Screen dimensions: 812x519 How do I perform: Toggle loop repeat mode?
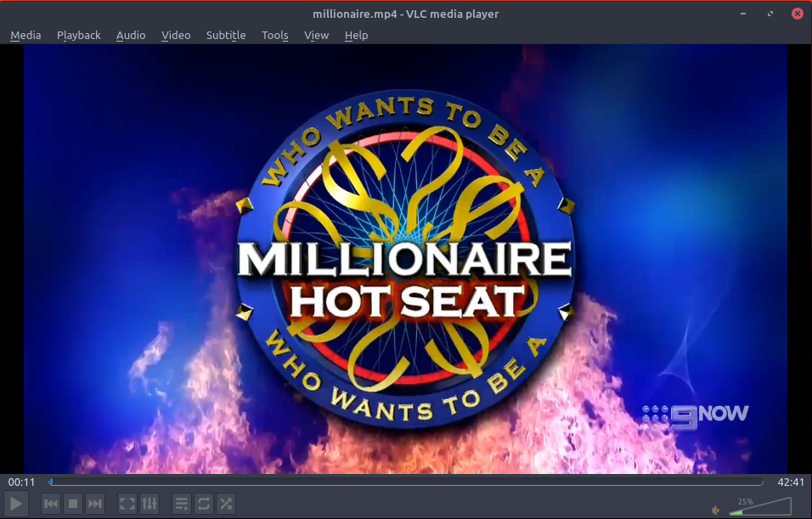tap(204, 504)
